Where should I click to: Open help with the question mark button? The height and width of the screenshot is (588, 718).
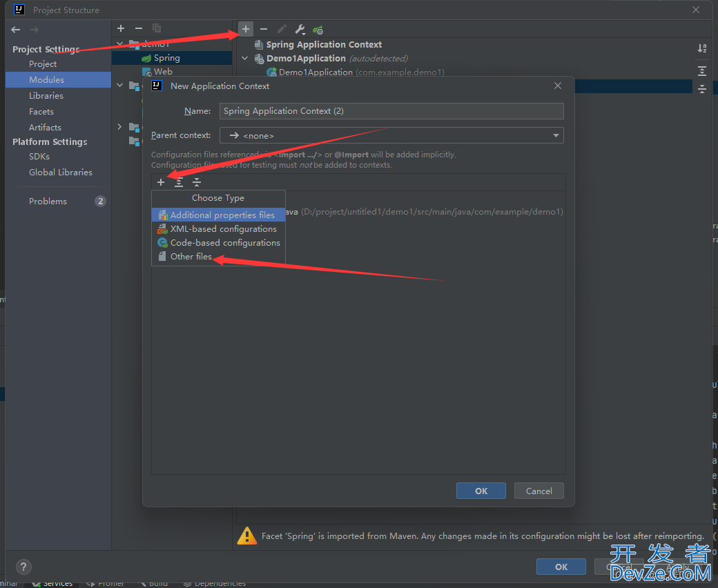point(23,567)
